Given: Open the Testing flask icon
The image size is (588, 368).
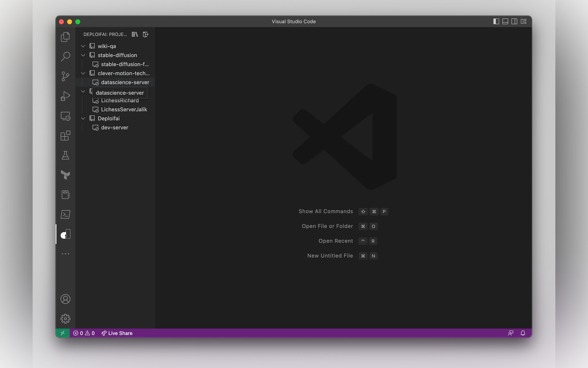Looking at the screenshot, I should (65, 155).
